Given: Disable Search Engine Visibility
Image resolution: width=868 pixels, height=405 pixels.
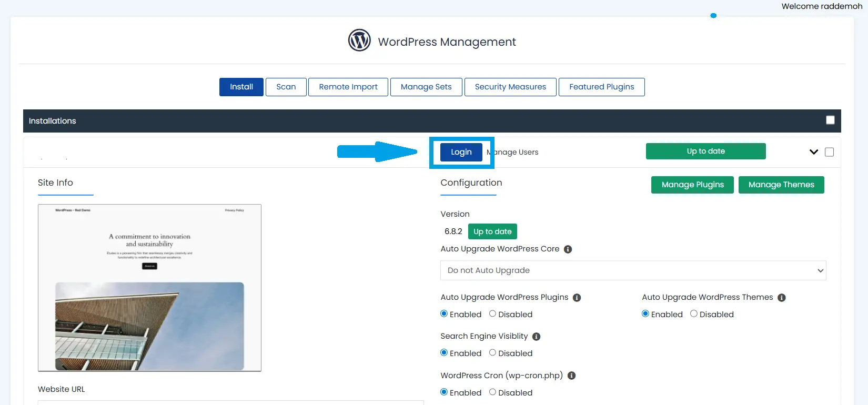Looking at the screenshot, I should coord(492,353).
